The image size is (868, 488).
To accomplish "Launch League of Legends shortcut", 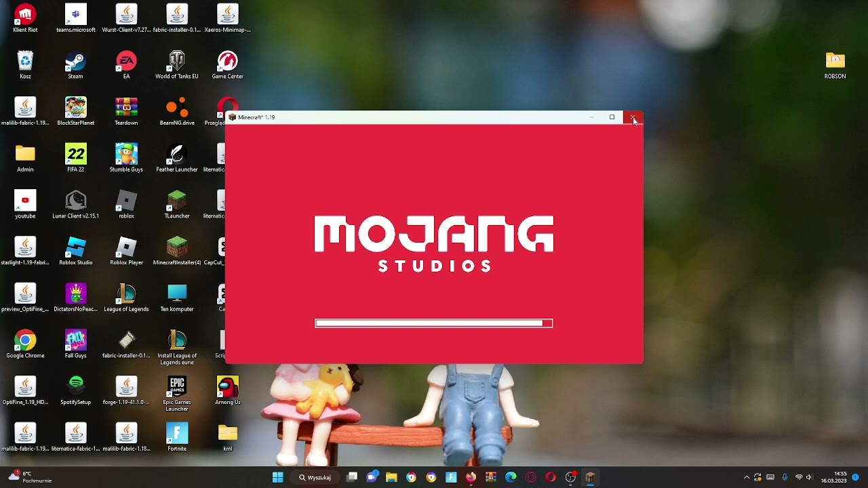I will coord(126,298).
